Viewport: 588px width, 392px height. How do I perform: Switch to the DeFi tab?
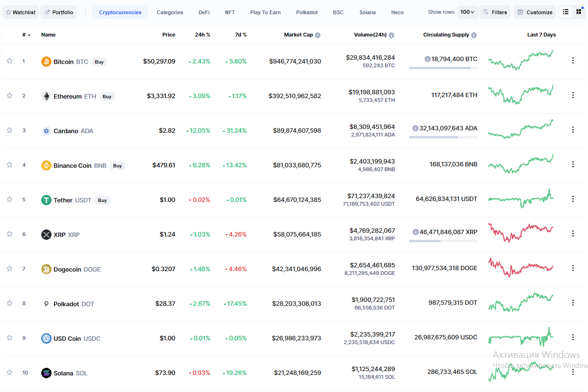pyautogui.click(x=204, y=12)
